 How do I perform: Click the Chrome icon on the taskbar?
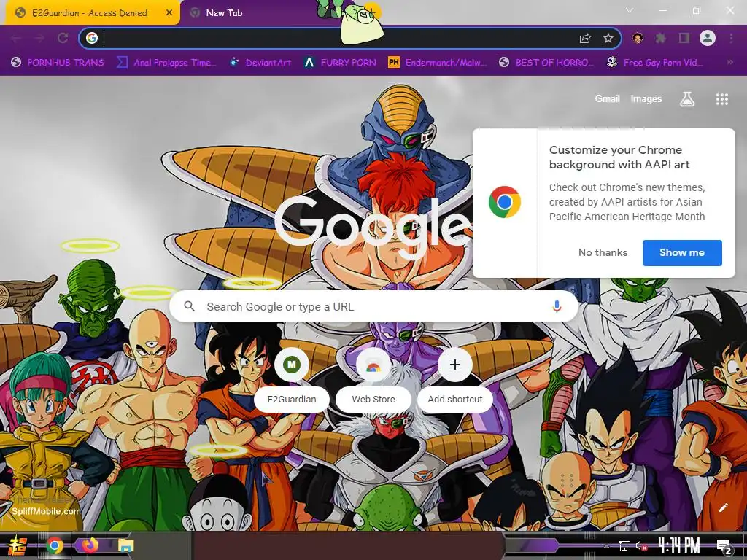[x=54, y=545]
